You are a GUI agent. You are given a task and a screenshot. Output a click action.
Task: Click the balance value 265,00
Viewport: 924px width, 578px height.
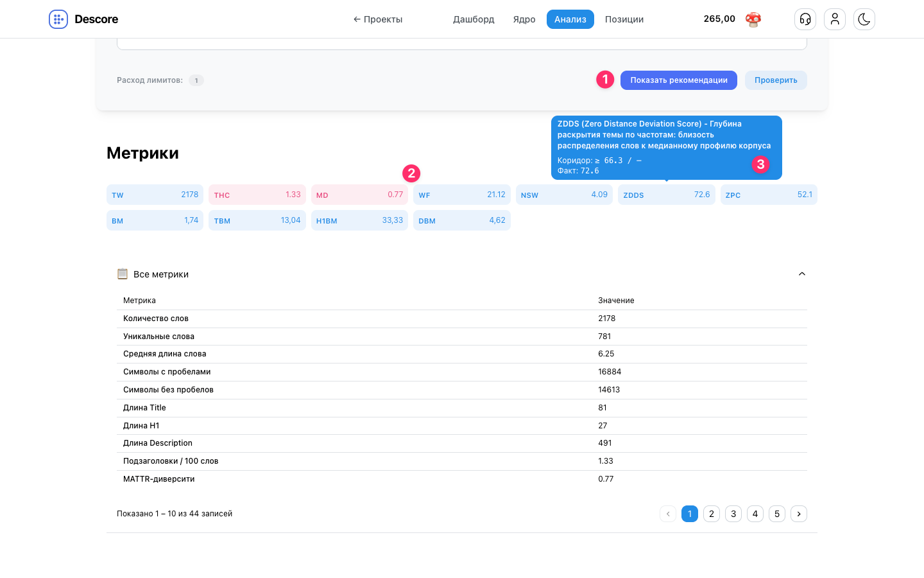point(719,19)
